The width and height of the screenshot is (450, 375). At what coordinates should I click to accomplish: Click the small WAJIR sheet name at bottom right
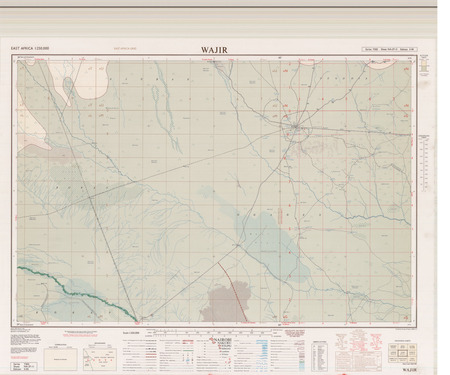tap(409, 369)
